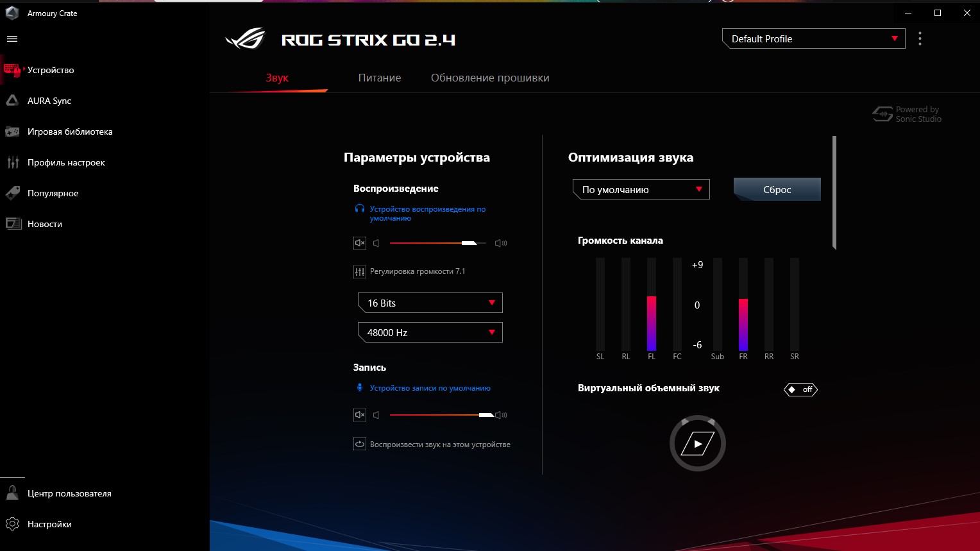
Task: Switch to the Питание tab
Action: click(380, 78)
